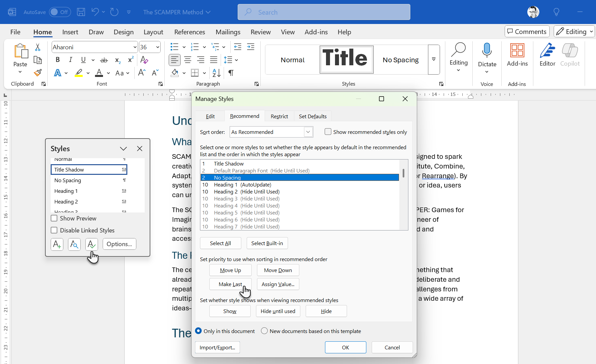Screen dimensions: 596x364
Task: Click New Style icon in Styles pane
Action: (57, 244)
